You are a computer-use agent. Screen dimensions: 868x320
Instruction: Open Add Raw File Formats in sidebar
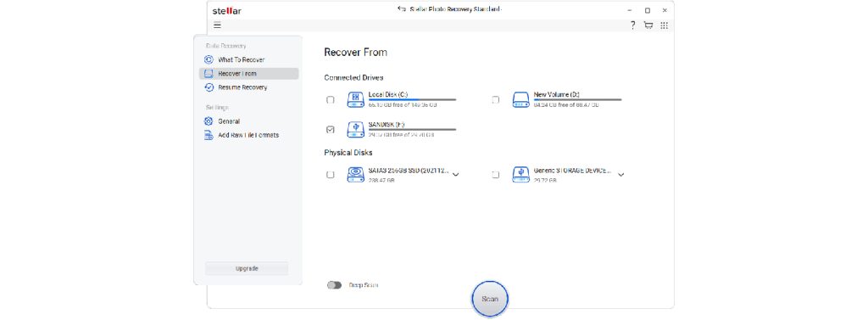tap(248, 135)
